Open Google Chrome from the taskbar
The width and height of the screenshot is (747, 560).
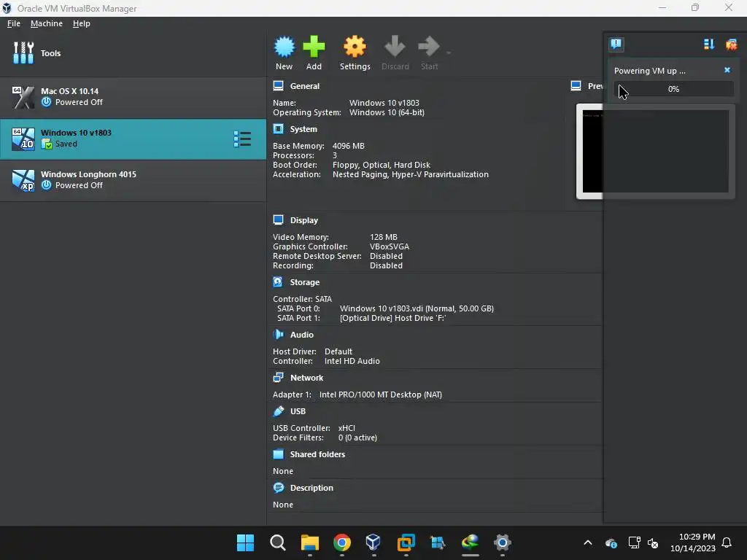(x=342, y=542)
